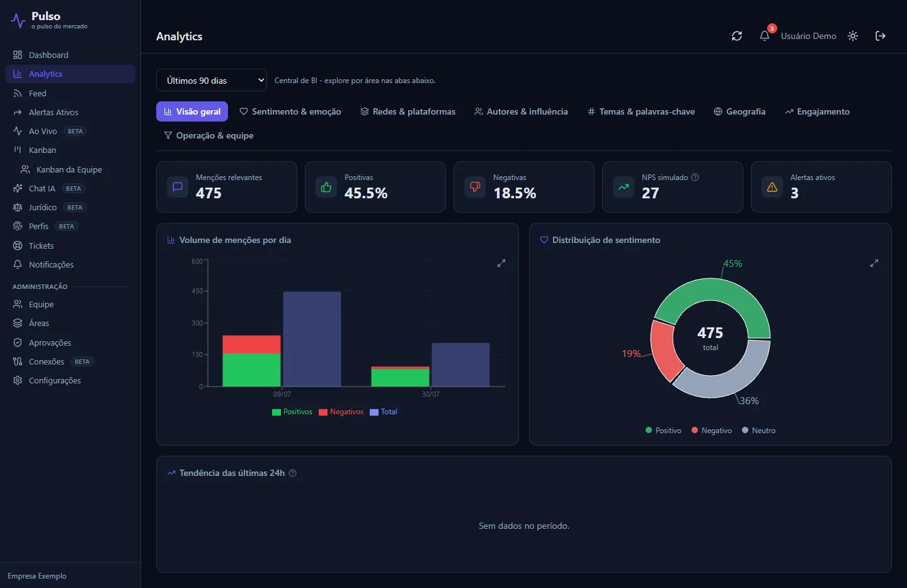The image size is (907, 588).
Task: Click the NPS simulado help icon
Action: pyautogui.click(x=695, y=178)
